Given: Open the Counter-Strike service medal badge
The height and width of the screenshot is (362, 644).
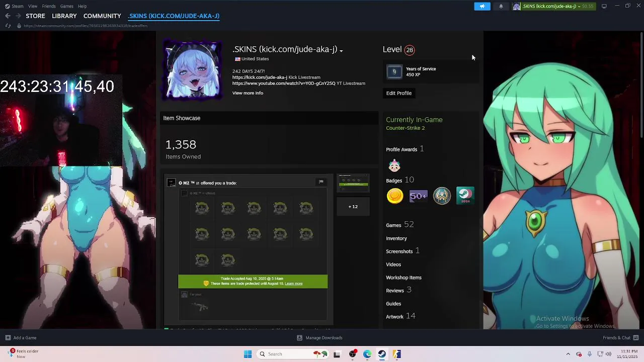Looking at the screenshot, I should coord(442,196).
